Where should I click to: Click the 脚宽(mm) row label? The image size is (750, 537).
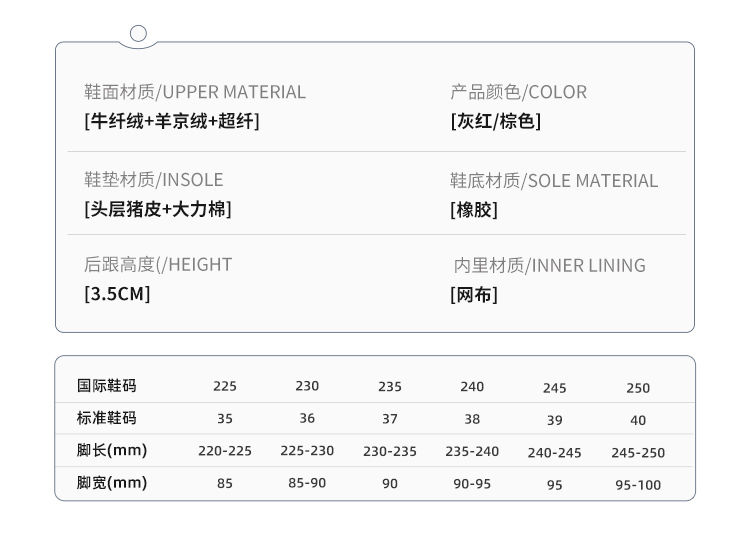pos(112,483)
